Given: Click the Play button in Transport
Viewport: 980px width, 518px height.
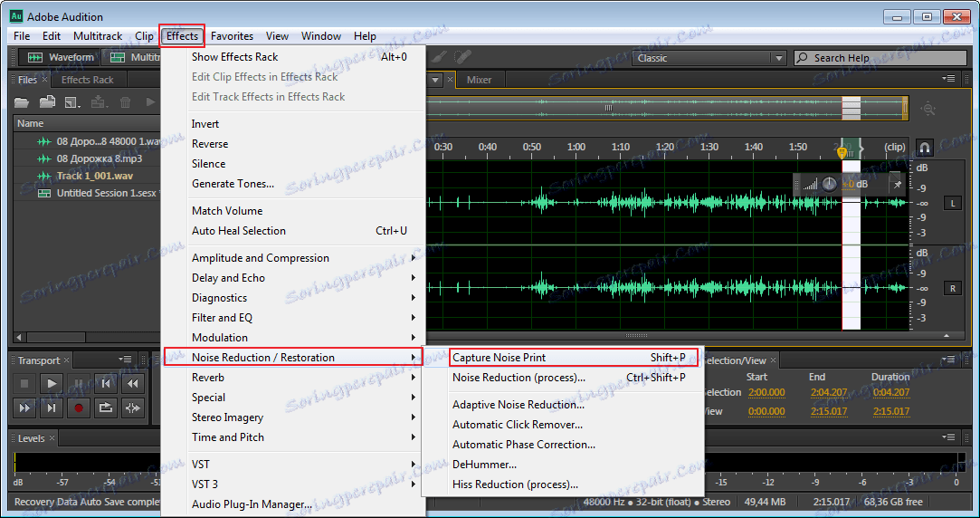Looking at the screenshot, I should click(x=52, y=383).
